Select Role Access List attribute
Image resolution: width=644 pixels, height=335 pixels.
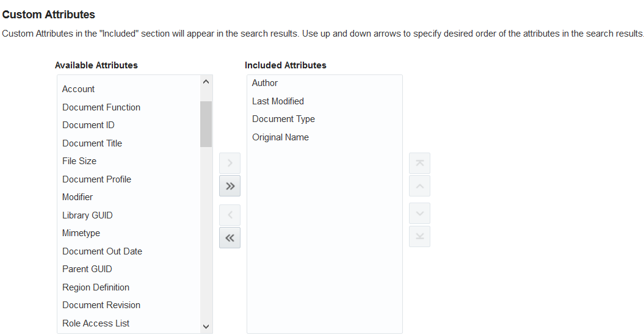click(129, 323)
